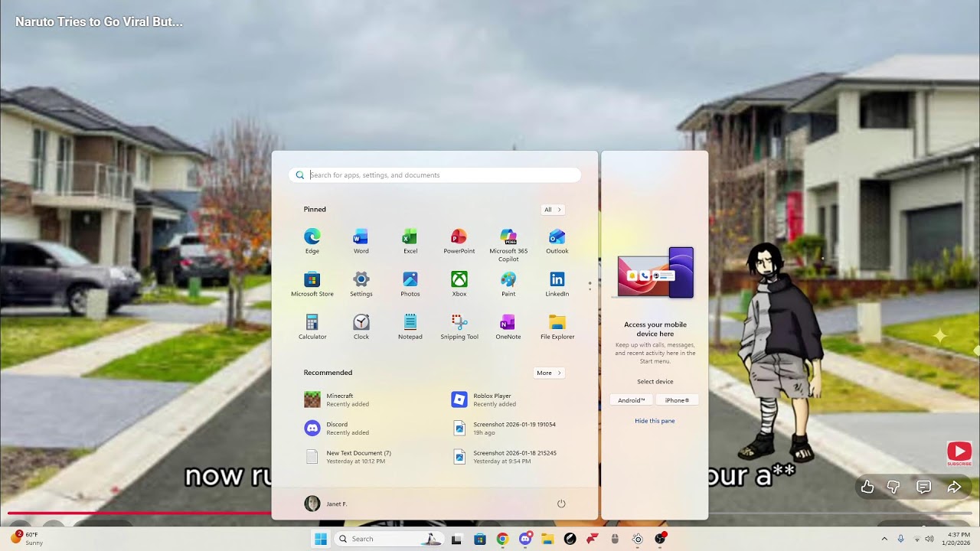
Task: Expand the All pinned apps list
Action: [x=552, y=210]
